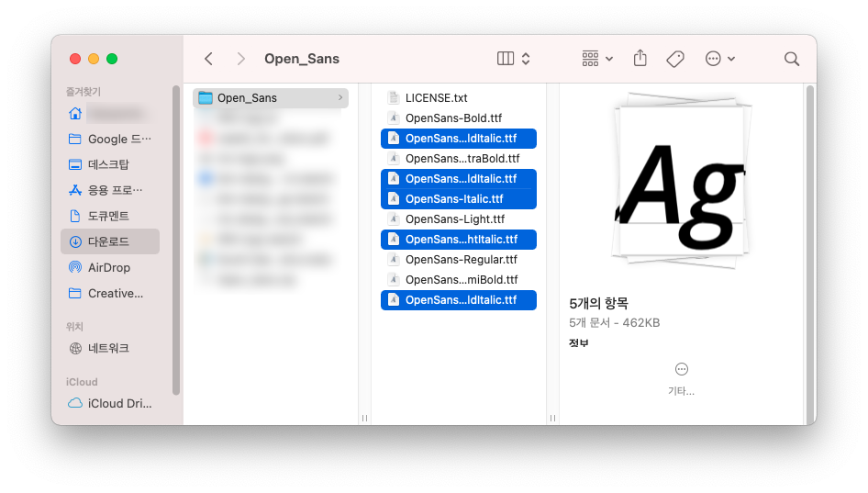Click the 정보 info heading
Image resolution: width=868 pixels, height=493 pixels.
578,342
